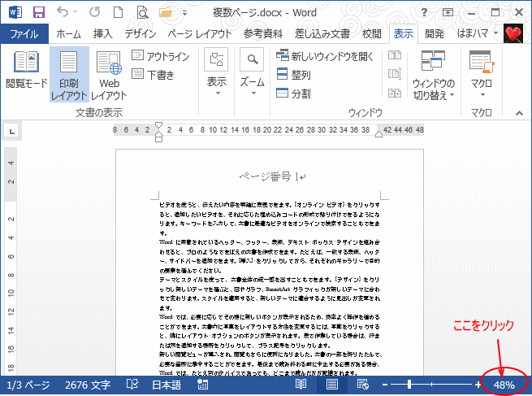Click the macro recording status icon
This screenshot has height=396, width=532.
[202, 385]
